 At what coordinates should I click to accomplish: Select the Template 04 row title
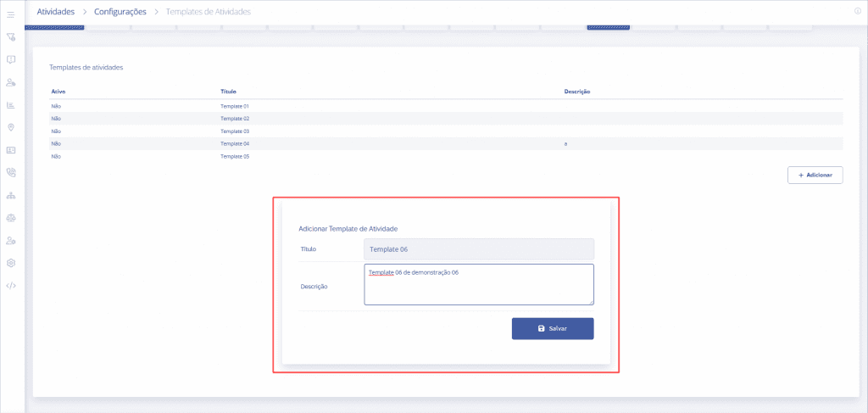[236, 144]
